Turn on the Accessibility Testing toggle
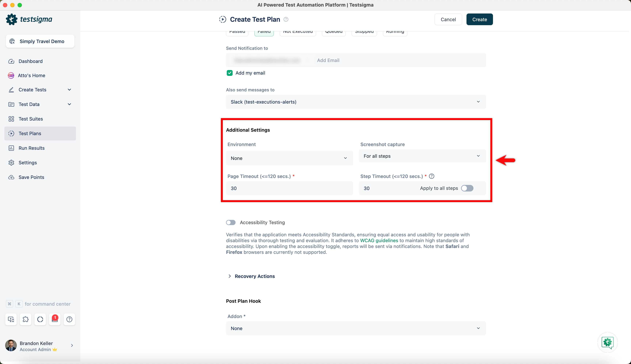631x364 pixels. (x=231, y=222)
